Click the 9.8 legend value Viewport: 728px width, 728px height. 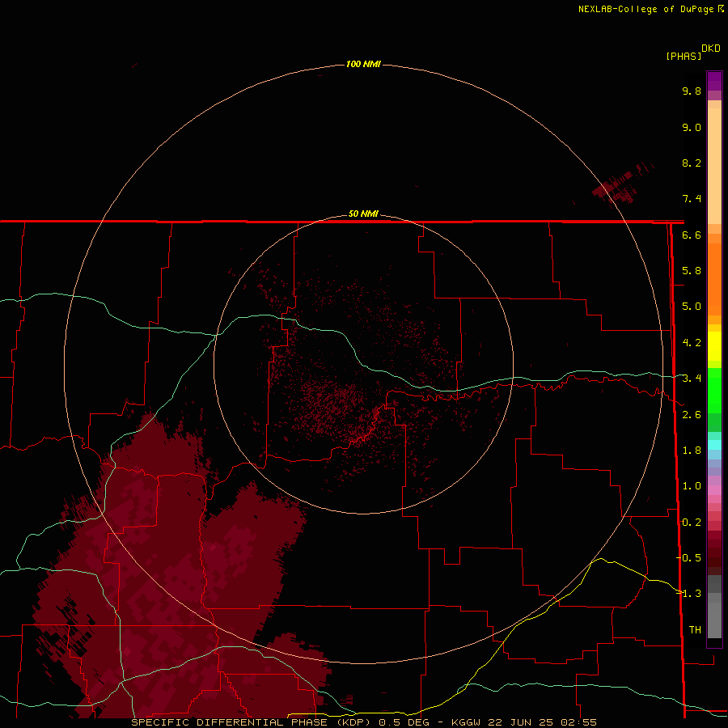692,91
